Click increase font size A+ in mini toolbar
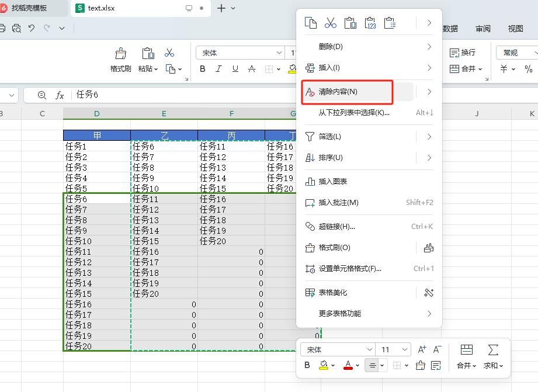This screenshot has height=392, width=538. point(422,349)
